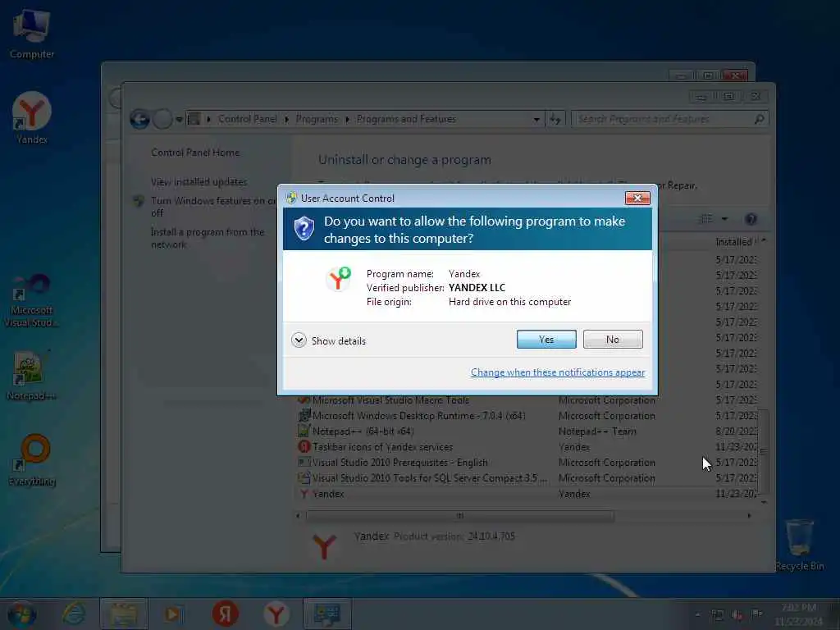The image size is (840, 630).
Task: Select Visual Studio 2010 Tools for SQL Server row
Action: pos(527,478)
